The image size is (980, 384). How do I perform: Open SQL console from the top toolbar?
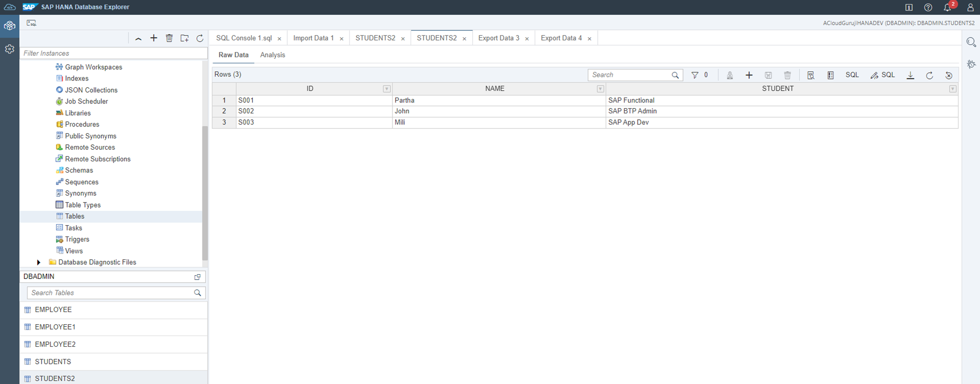(31, 23)
